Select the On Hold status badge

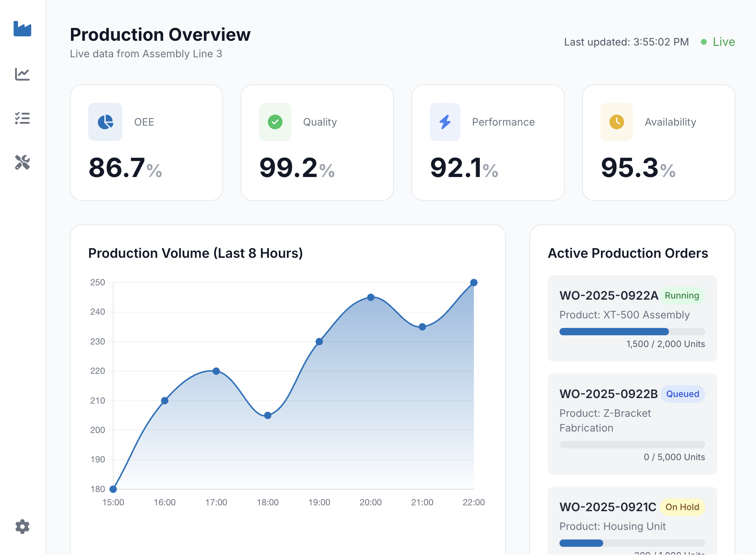682,507
